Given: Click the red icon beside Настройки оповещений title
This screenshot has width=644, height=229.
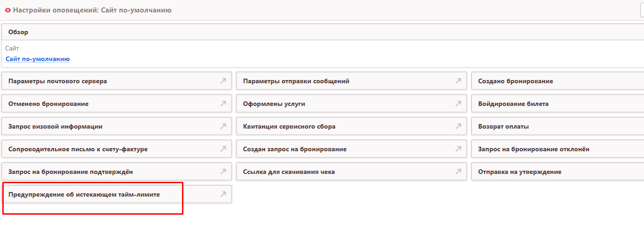Looking at the screenshot, I should point(7,10).
